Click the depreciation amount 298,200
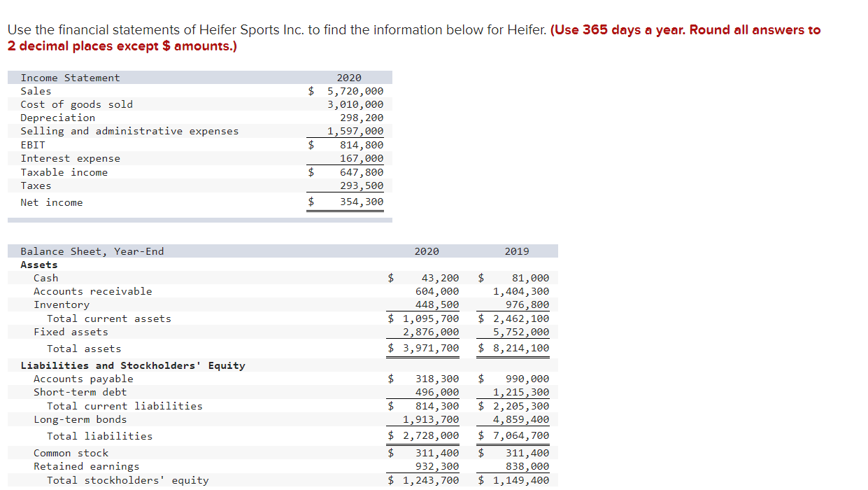Image resolution: width=868 pixels, height=490 pixels. (362, 118)
